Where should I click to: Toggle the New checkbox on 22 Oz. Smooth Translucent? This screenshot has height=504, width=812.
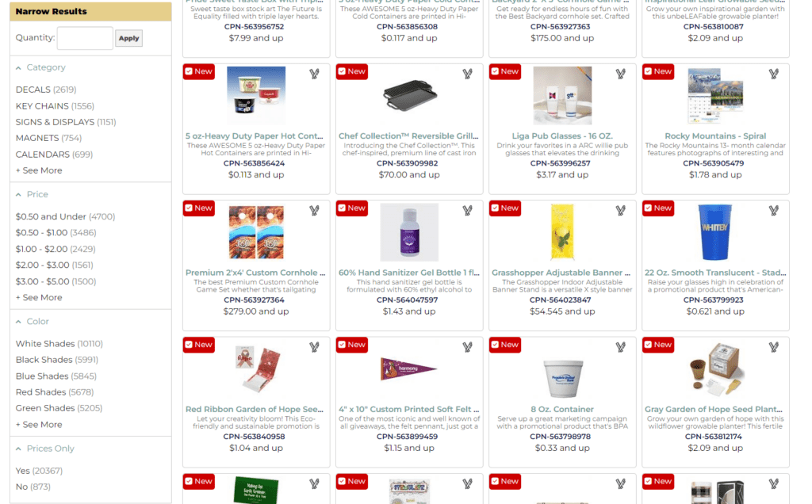coord(649,208)
